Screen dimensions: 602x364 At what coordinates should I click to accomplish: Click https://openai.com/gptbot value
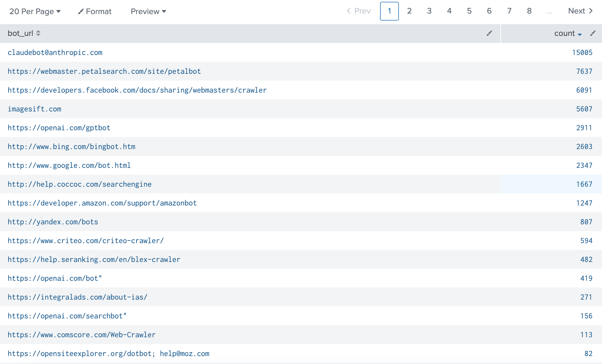(x=59, y=128)
